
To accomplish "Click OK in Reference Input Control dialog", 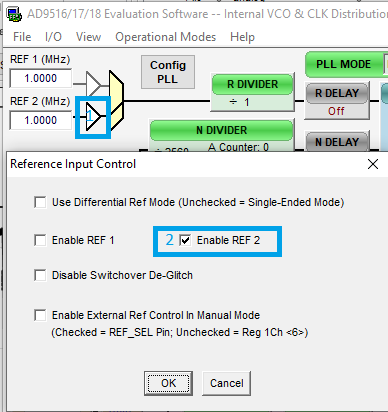I will click(x=168, y=383).
